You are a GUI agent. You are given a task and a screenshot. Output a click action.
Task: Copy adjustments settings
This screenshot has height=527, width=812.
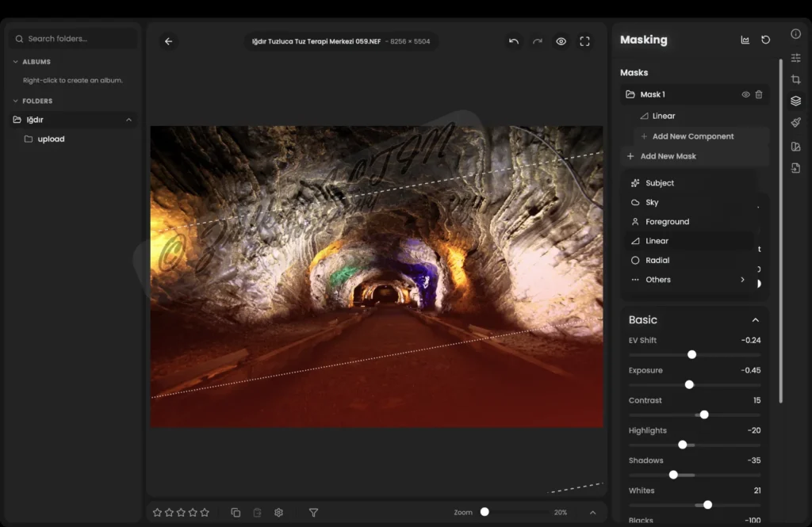coord(236,513)
